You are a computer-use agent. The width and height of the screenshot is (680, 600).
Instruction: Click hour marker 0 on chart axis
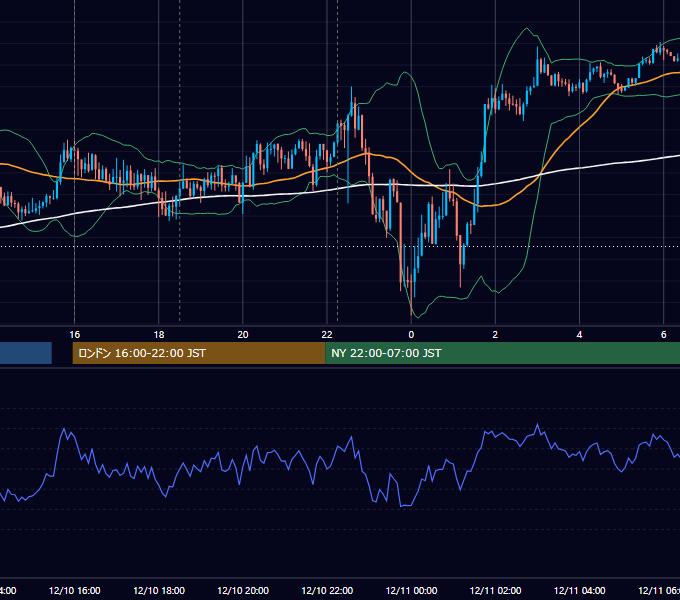[411, 334]
